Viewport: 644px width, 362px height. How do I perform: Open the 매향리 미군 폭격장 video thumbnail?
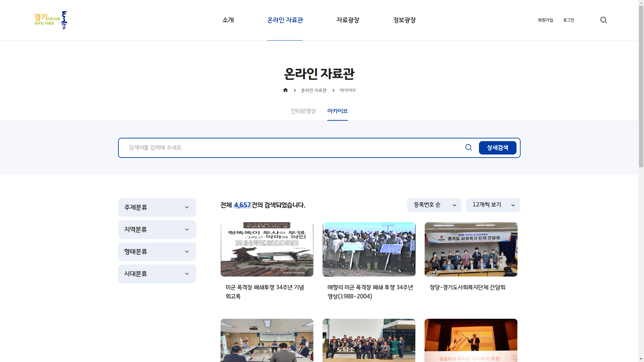coord(369,249)
